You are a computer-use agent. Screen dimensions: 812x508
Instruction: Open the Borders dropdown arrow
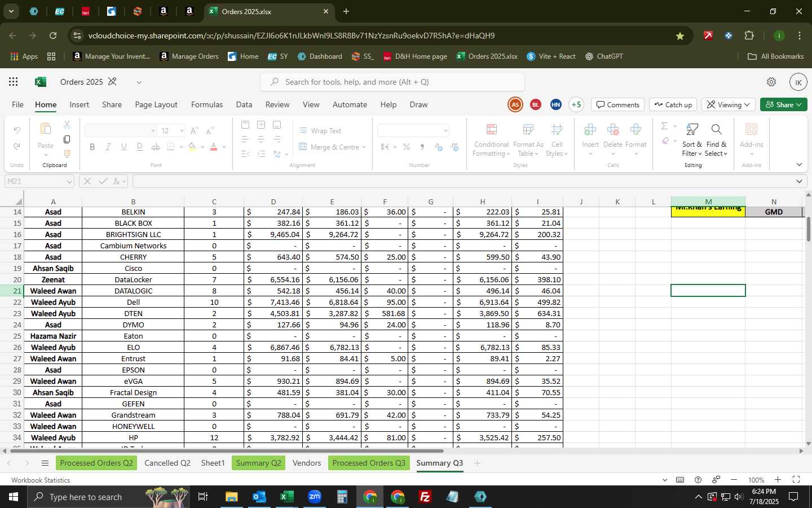(181, 147)
